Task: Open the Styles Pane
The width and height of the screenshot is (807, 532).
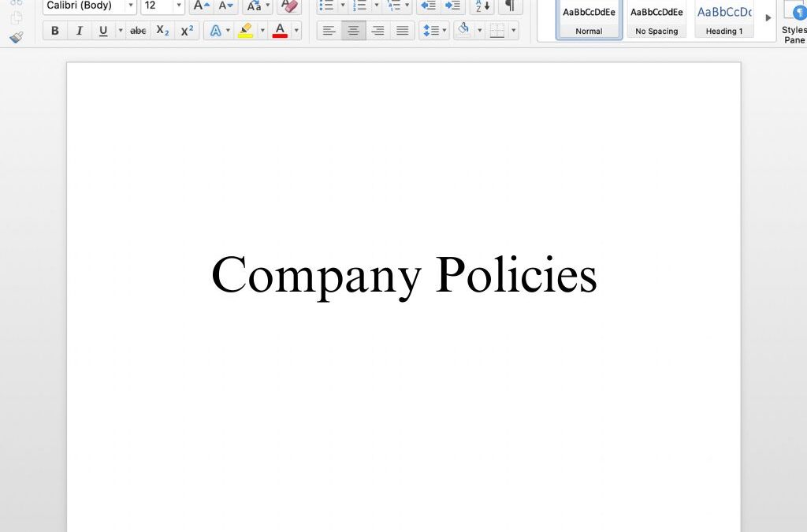Action: click(794, 22)
